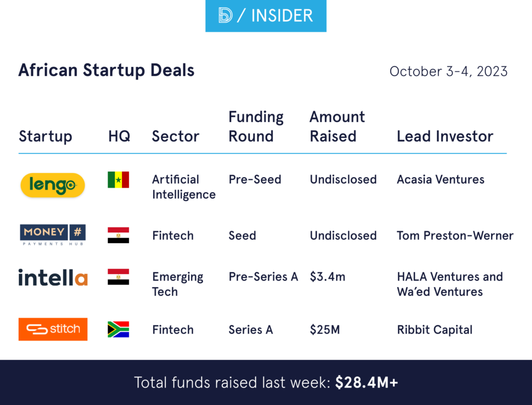Screen dimensions: 532x405
Task: Click the Sector column header
Action: coord(176,137)
